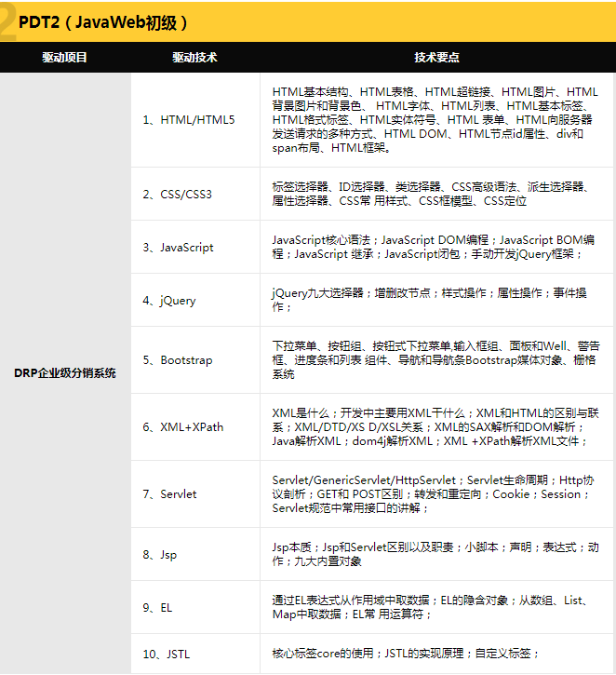
Task: Click the 技术要点 column header
Action: pyautogui.click(x=436, y=58)
